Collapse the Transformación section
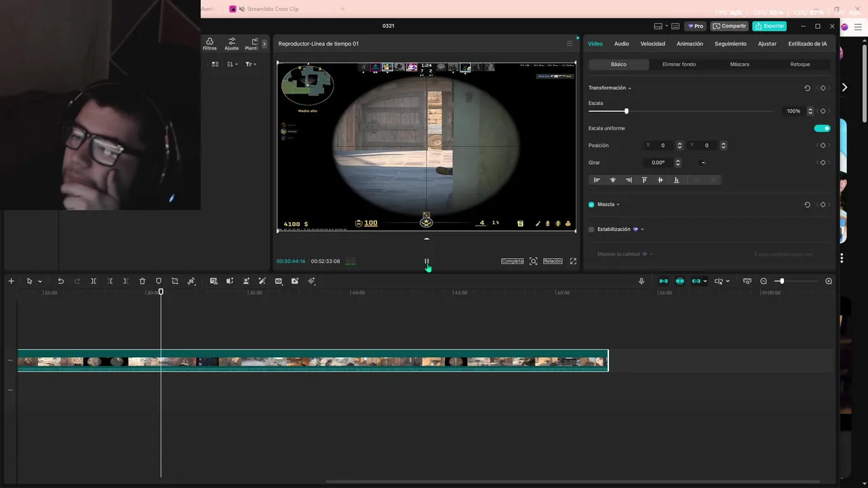The image size is (868, 488). click(x=629, y=88)
